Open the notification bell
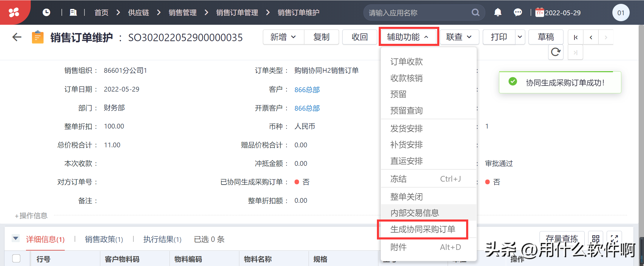The height and width of the screenshot is (266, 644). pyautogui.click(x=497, y=13)
